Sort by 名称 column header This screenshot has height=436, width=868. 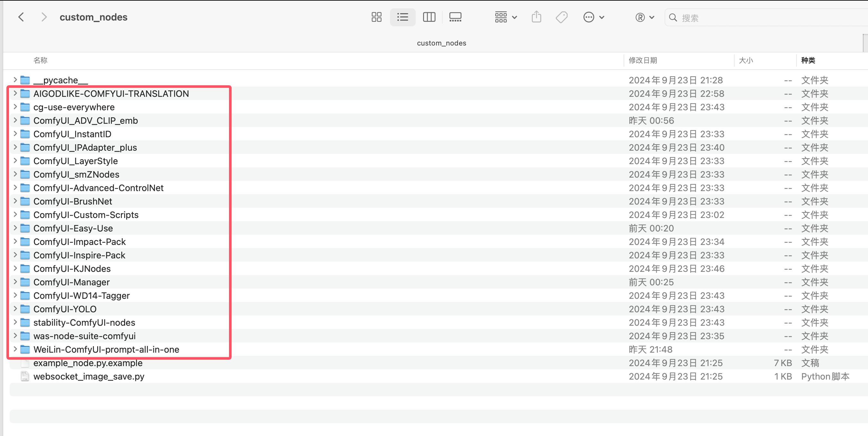pos(40,60)
